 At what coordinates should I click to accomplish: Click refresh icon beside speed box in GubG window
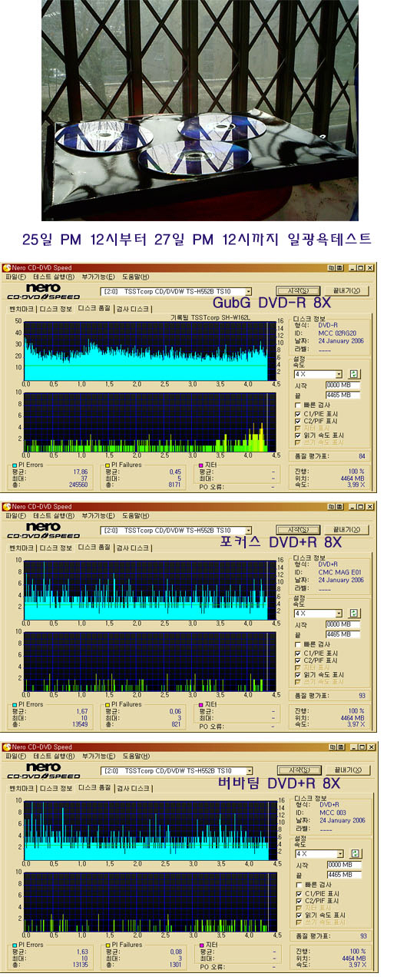click(355, 374)
